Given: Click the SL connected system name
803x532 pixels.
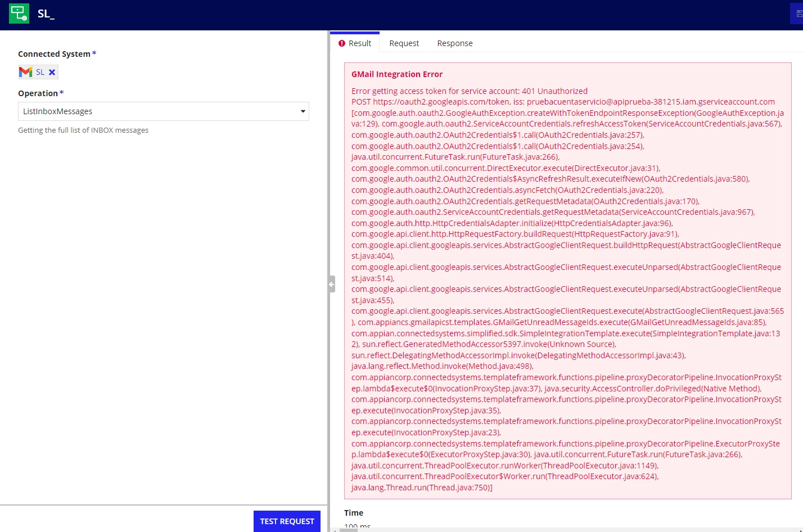Looking at the screenshot, I should [40, 72].
